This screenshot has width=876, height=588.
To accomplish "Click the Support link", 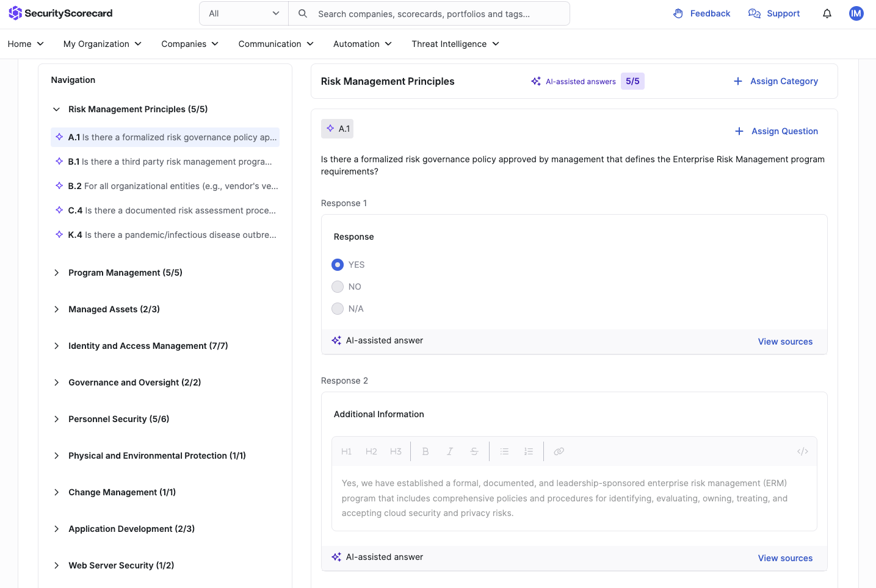I will point(783,13).
